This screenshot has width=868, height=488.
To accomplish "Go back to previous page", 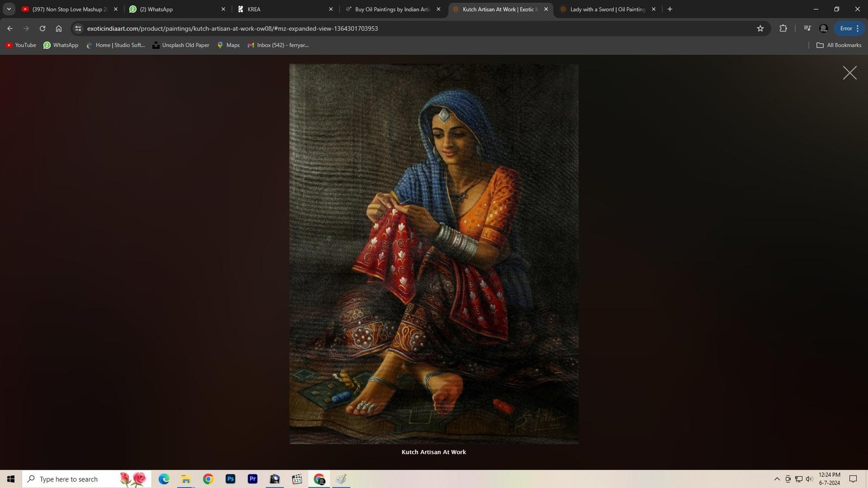I will 10,28.
